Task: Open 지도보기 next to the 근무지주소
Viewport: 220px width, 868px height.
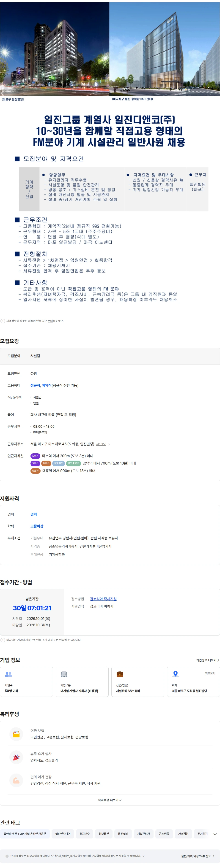Action: click(x=101, y=444)
